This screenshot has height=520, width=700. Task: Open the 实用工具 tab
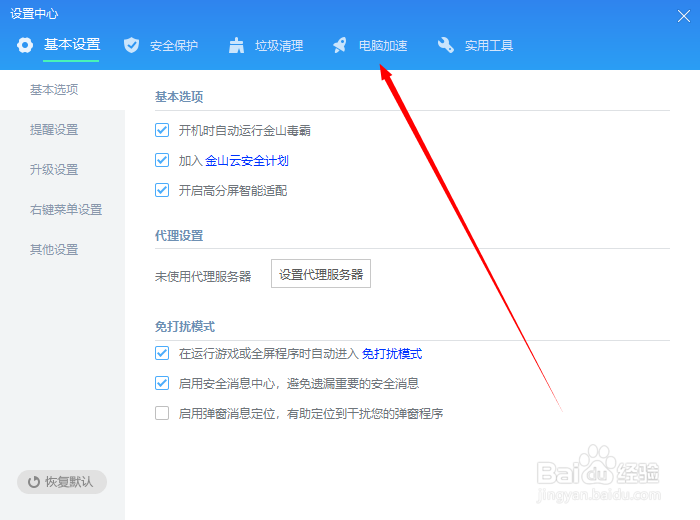click(x=489, y=46)
